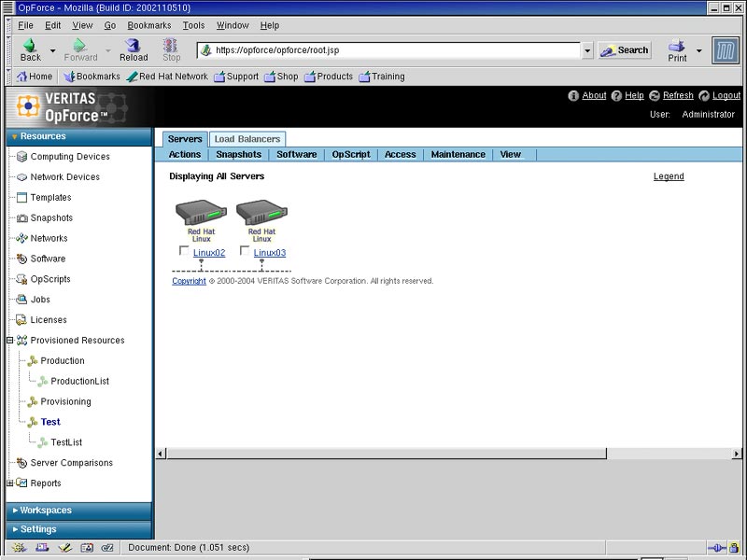Open the View menu in the menu bar
Image resolution: width=747 pixels, height=560 pixels.
coord(82,25)
